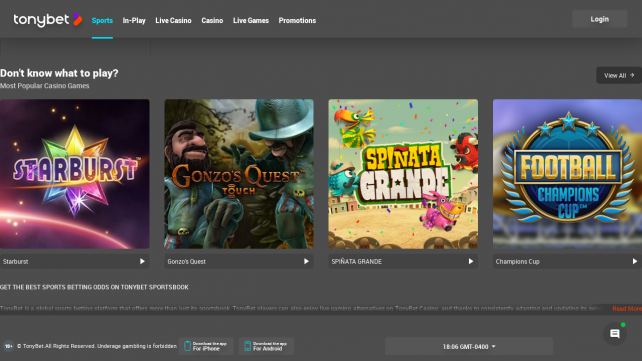Play Champions Cup using play arrow
642x361 pixels.
pos(635,261)
